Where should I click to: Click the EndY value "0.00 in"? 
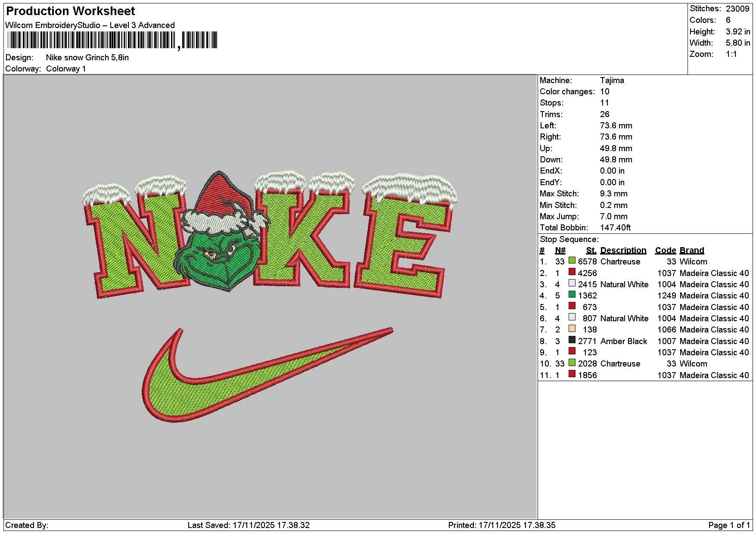click(x=612, y=182)
